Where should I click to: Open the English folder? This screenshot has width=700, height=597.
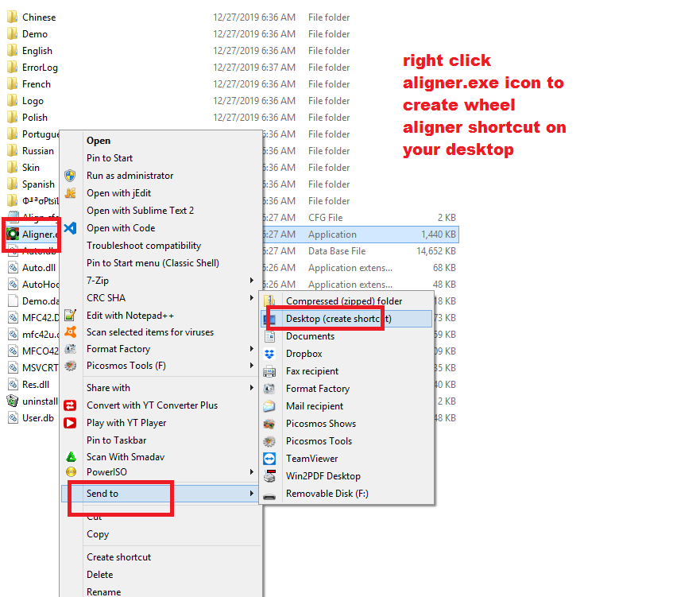tap(37, 51)
